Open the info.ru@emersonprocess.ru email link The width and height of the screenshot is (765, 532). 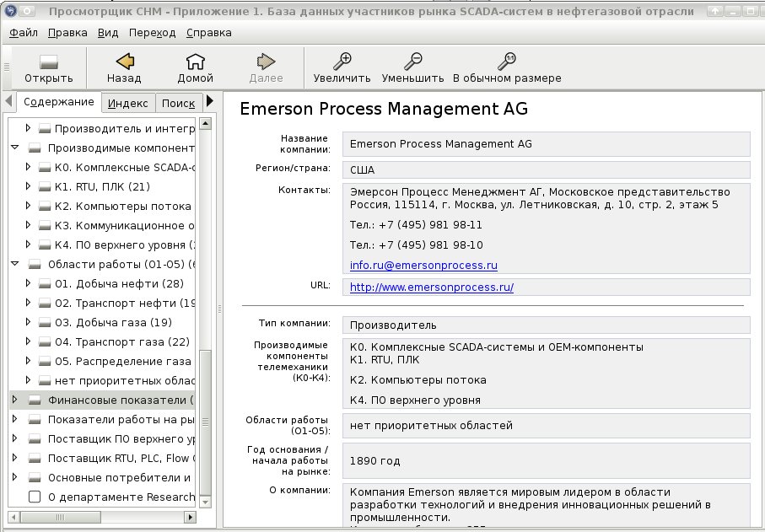[423, 266]
